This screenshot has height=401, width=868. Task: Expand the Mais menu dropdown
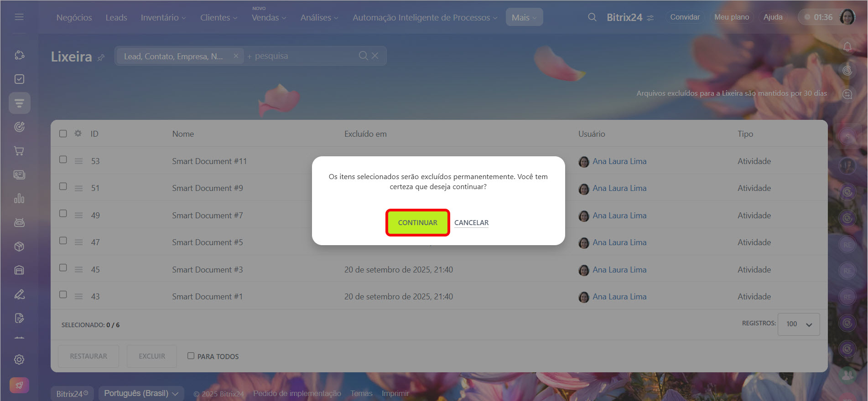(524, 17)
